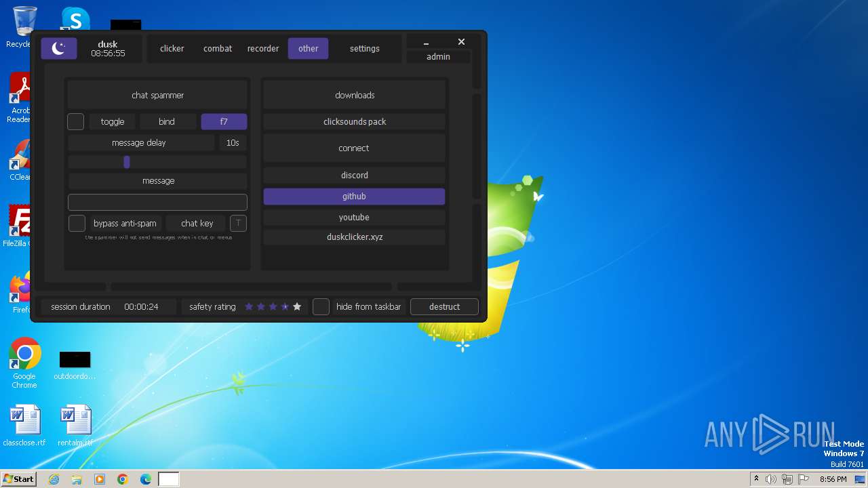
Task: Launch the Google Chrome desktop shortcut
Action: (x=24, y=363)
